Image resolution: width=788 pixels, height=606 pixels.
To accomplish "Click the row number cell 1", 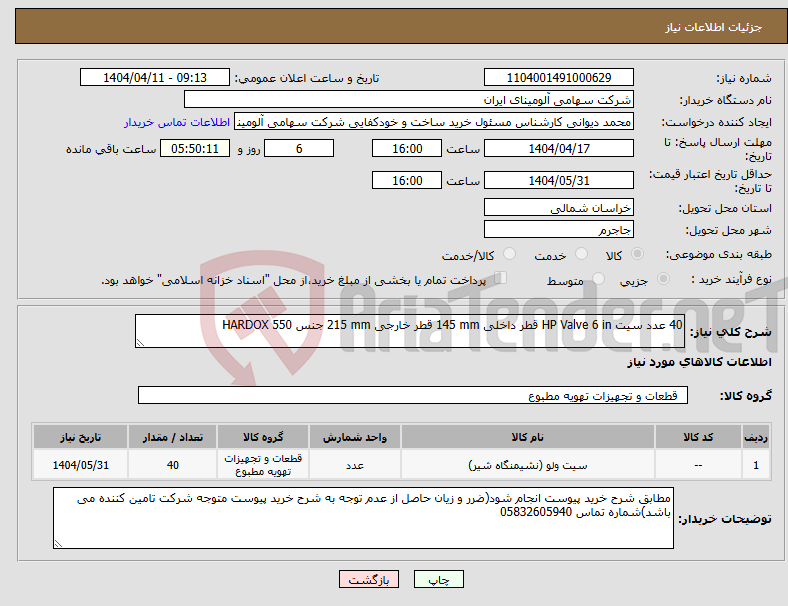I will (755, 465).
